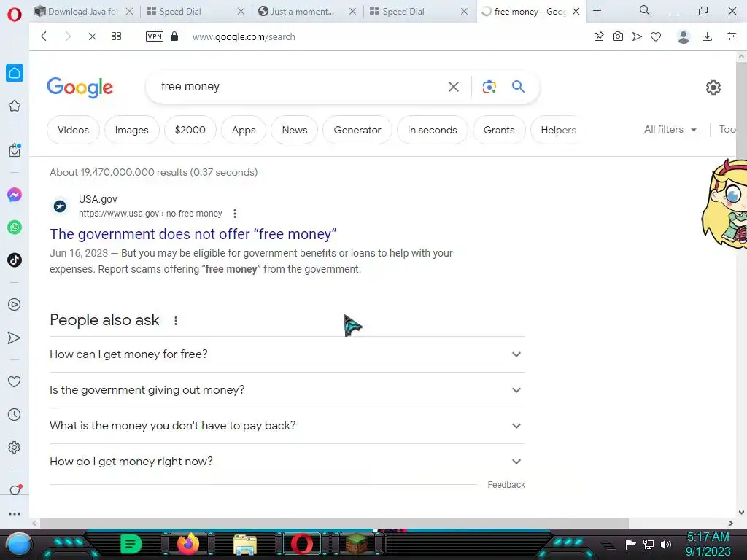Open Speed Dial grid button in toolbar
Image resolution: width=747 pixels, height=560 pixels.
click(x=116, y=36)
